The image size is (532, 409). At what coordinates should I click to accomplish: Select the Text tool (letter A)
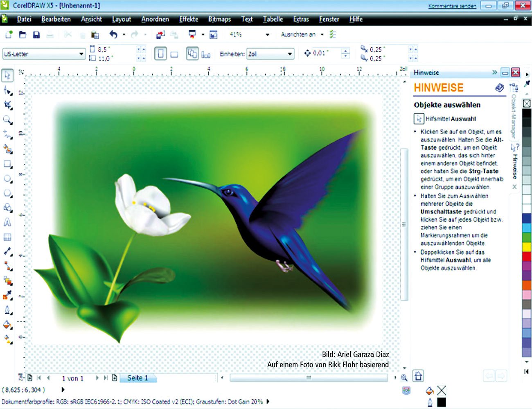pyautogui.click(x=7, y=222)
